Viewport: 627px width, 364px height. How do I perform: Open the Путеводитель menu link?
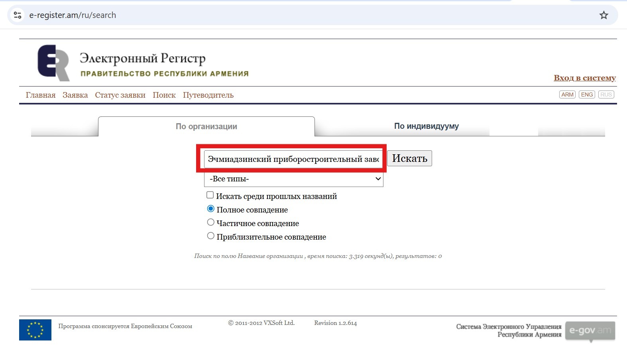click(208, 95)
